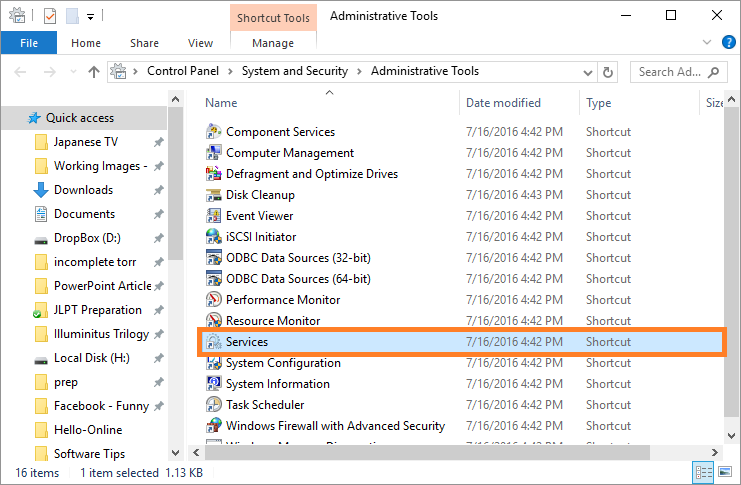Click the Back navigation arrow
This screenshot has height=485, width=741.
click(x=20, y=72)
